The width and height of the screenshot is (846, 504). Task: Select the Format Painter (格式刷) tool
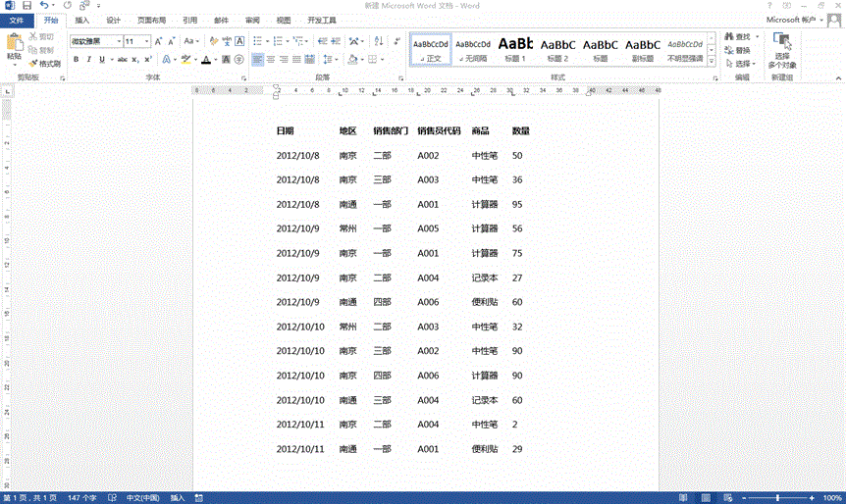point(44,63)
